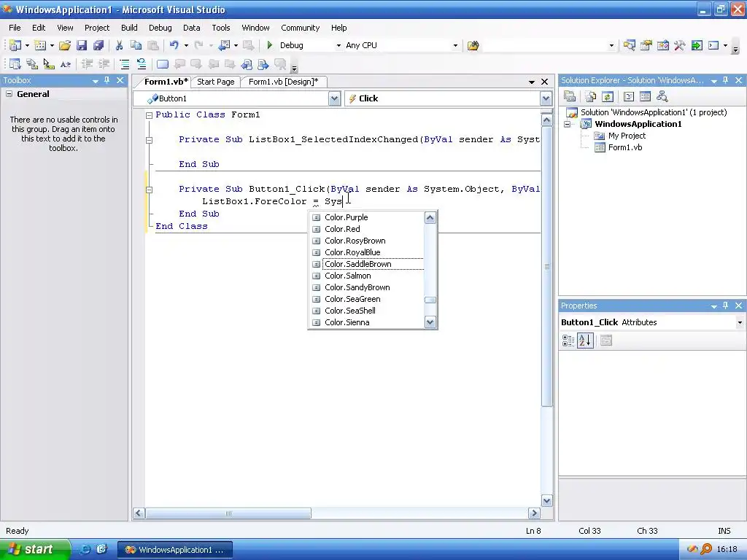Open the Any CPU platform dropdown

coord(455,46)
